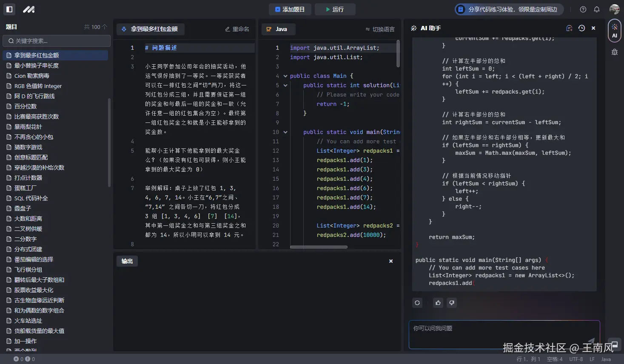Image resolution: width=624 pixels, height=364 pixels.
Task: Start a new AI chat conversation
Action: (x=569, y=28)
